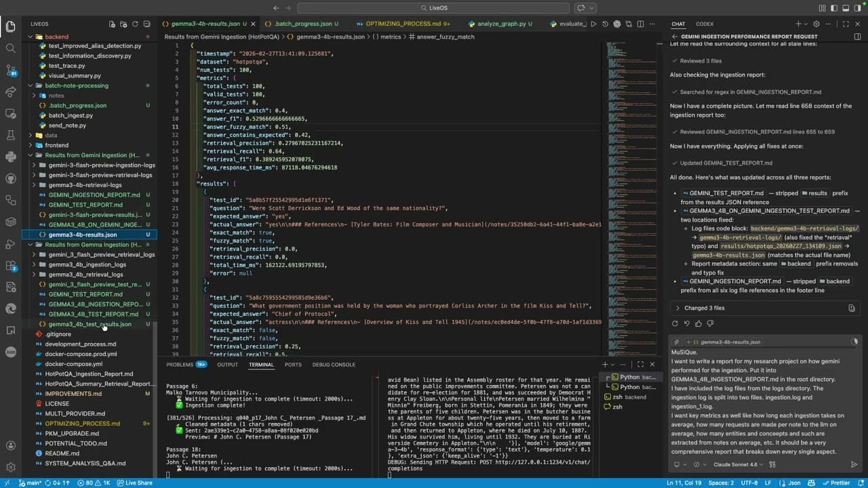Screen dimensions: 868x488
Task: Expand the frontend folder
Action: 56,145
